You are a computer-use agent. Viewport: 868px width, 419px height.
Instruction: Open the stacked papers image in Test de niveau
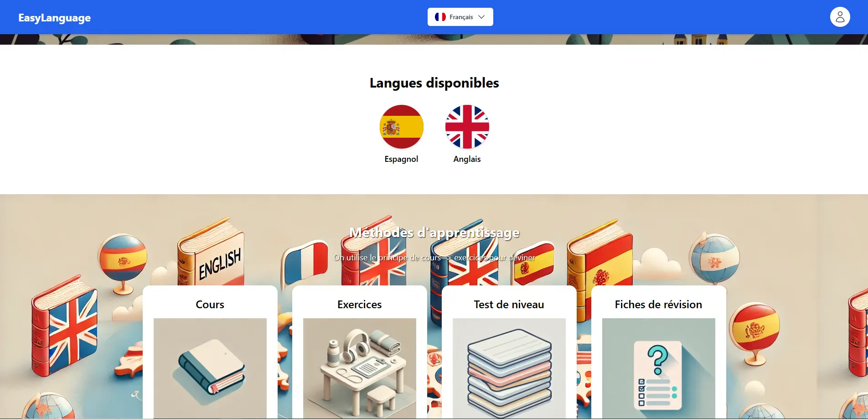(x=509, y=368)
